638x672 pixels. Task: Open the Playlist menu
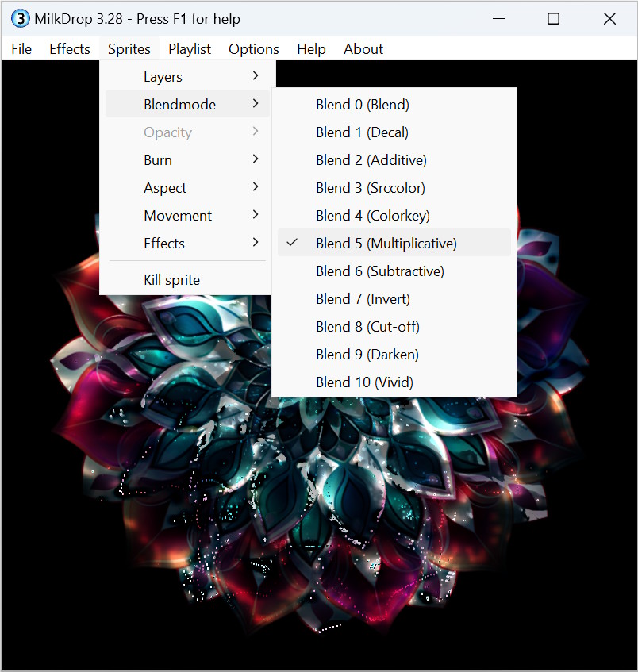[190, 49]
